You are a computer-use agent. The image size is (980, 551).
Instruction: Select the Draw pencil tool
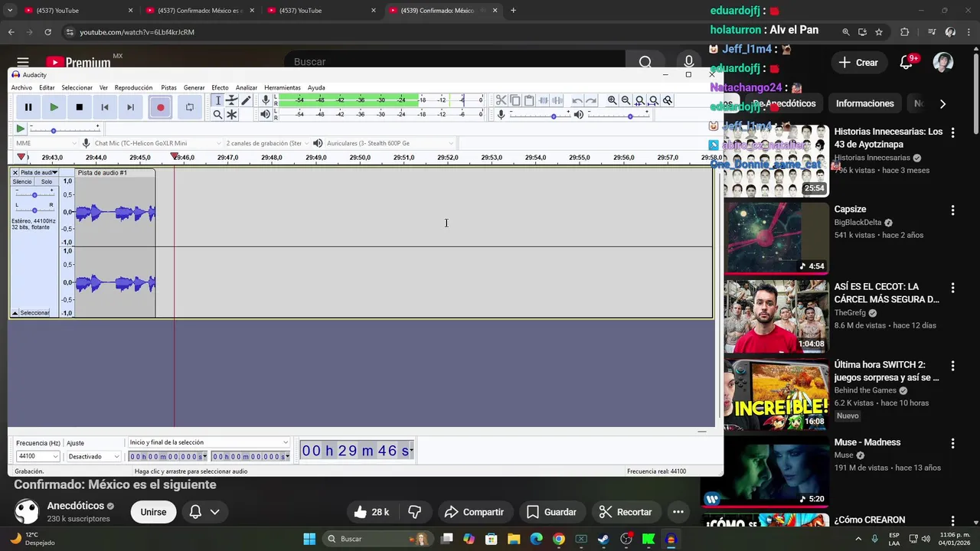point(246,100)
